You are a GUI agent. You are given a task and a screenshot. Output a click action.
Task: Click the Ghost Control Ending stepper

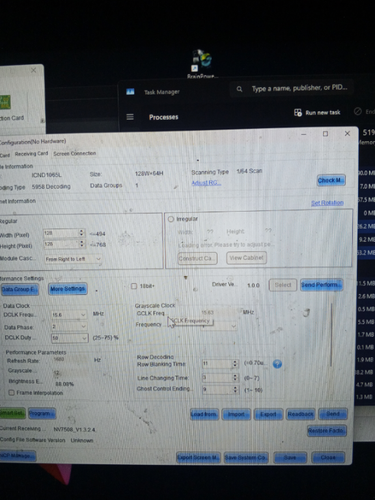[x=235, y=389]
